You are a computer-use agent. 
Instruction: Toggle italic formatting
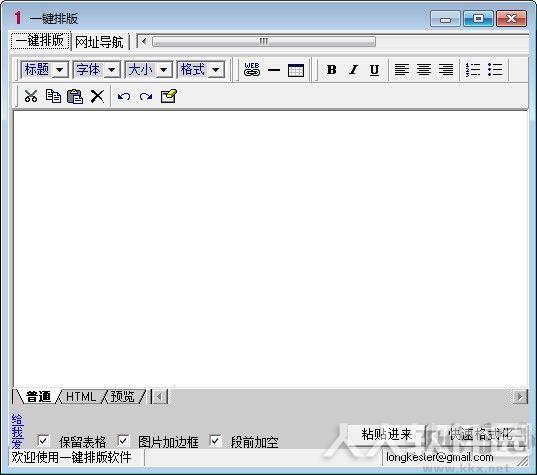tap(353, 70)
